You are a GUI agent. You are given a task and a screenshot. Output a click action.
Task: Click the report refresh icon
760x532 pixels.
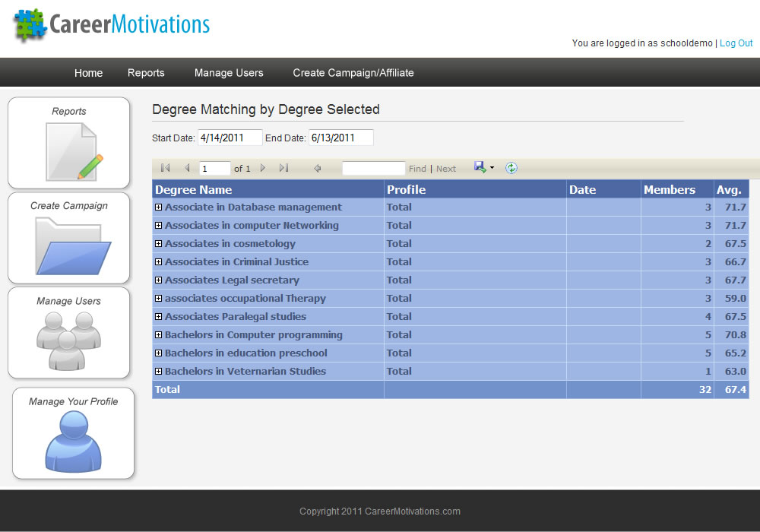coord(511,168)
